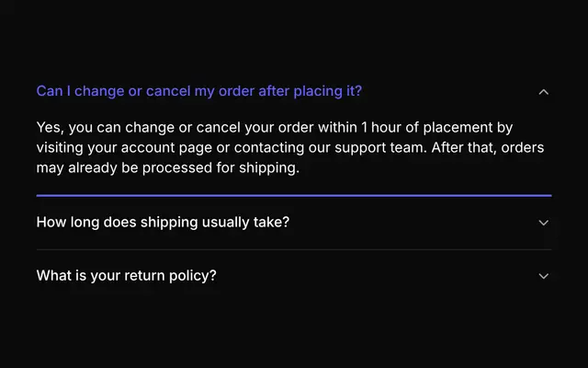The height and width of the screenshot is (368, 588).
Task: Click "processed for shipping." on the last answer line
Action: (x=220, y=167)
